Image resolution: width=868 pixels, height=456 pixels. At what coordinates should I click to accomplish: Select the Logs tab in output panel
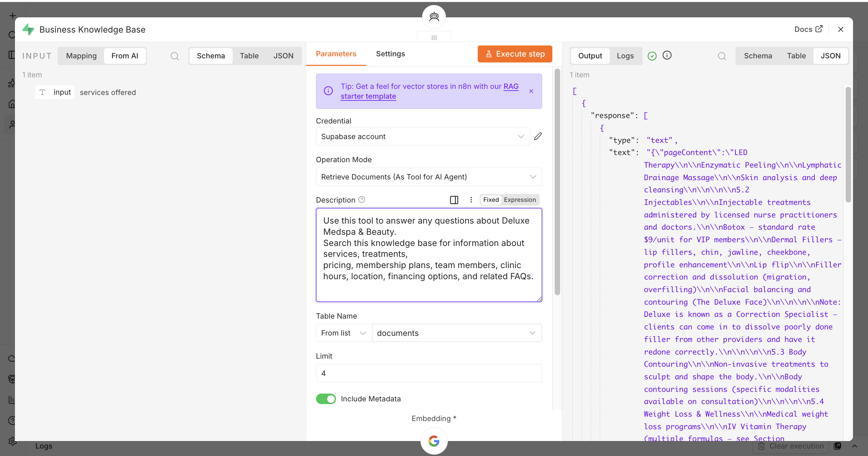pyautogui.click(x=625, y=56)
